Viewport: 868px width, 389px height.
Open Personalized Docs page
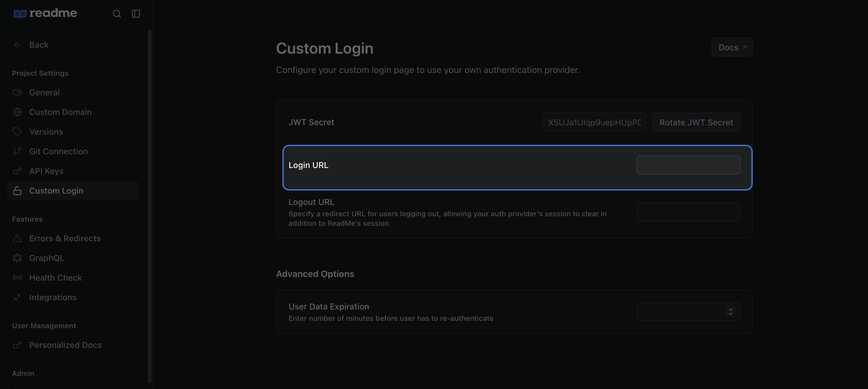coord(73,345)
